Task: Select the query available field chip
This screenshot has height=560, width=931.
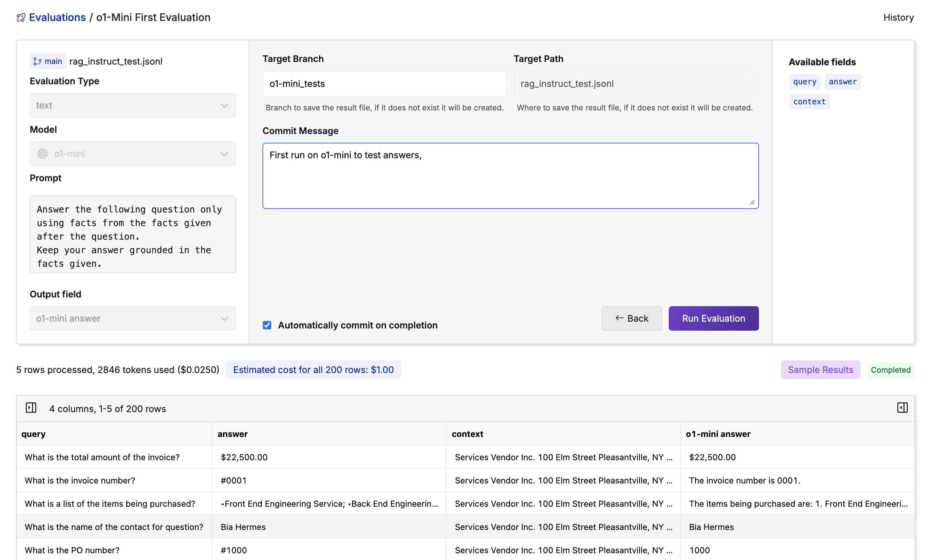Action: pyautogui.click(x=805, y=81)
